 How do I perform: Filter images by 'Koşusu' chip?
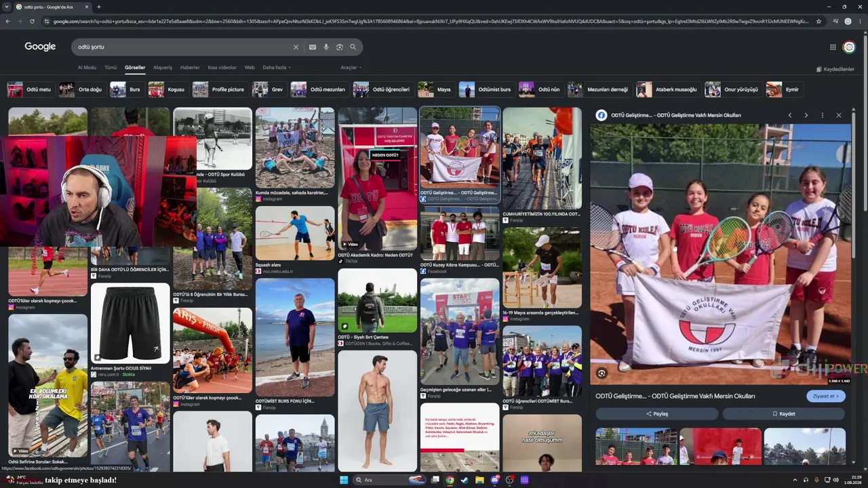[x=167, y=89]
